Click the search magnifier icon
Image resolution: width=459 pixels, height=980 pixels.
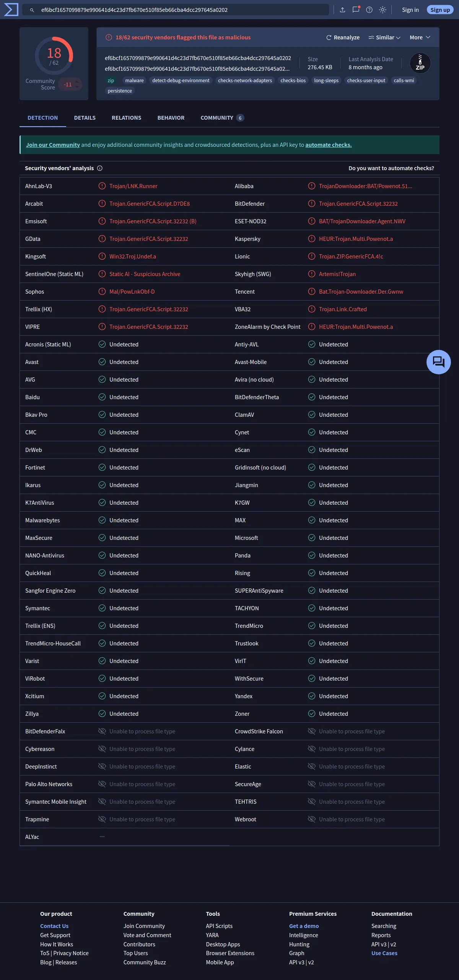(x=32, y=10)
